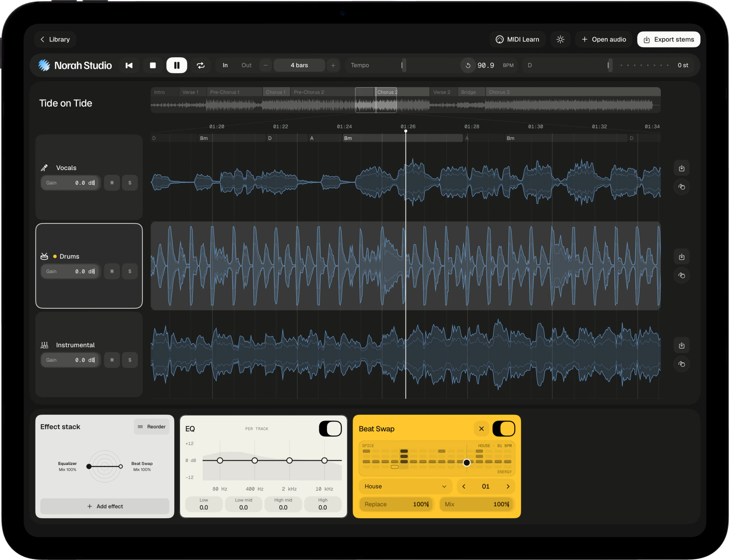Click the MIDI Learn button
Image resolution: width=729 pixels, height=560 pixels.
517,39
